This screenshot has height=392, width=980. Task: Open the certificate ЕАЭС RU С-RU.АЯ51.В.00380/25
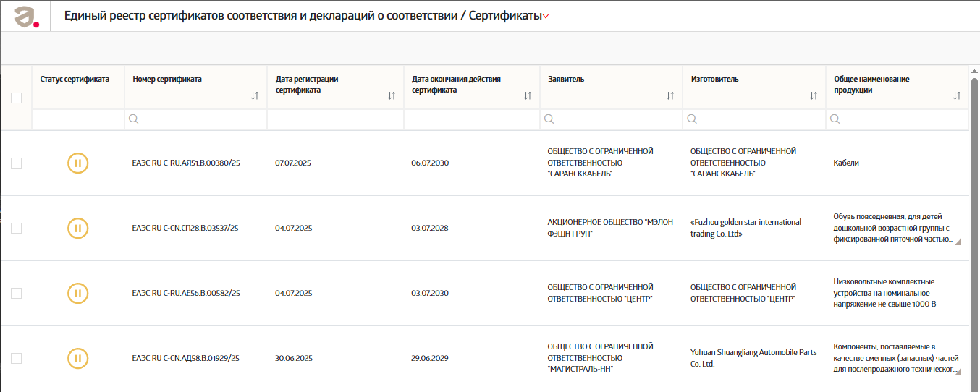point(186,163)
